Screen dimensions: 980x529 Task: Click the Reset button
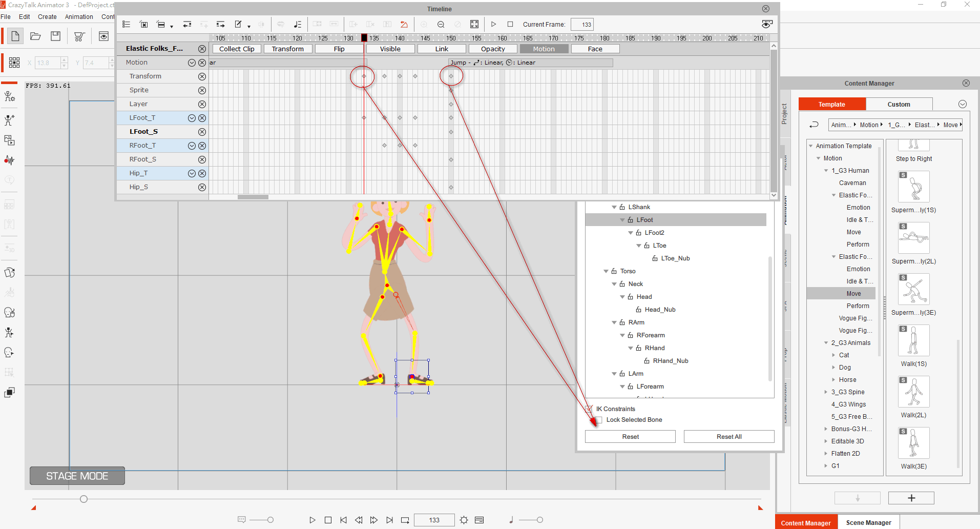point(630,436)
